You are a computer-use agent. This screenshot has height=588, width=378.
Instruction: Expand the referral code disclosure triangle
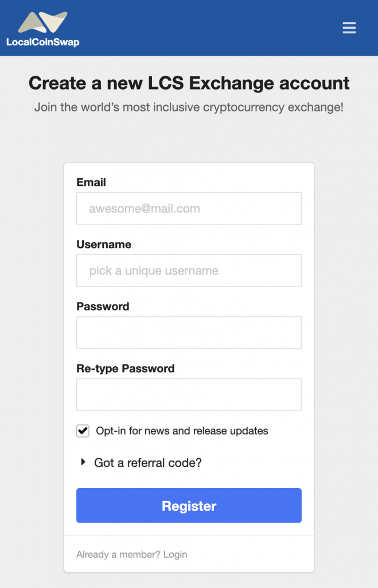pyautogui.click(x=83, y=462)
